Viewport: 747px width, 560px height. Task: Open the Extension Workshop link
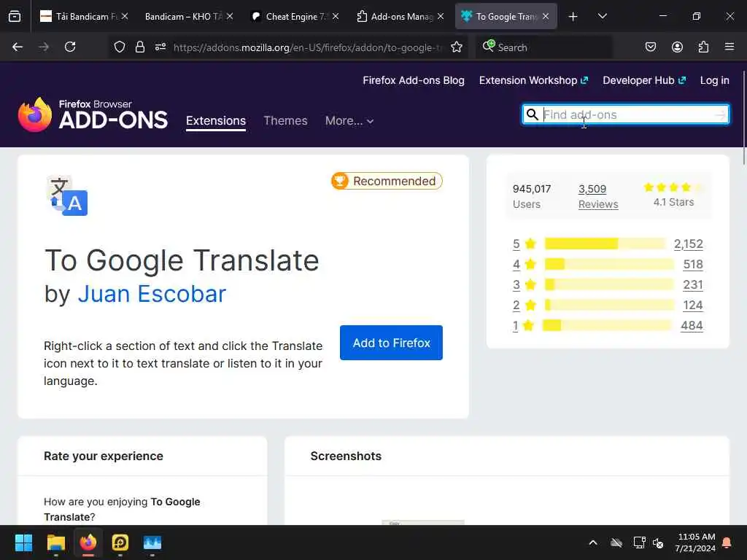click(533, 80)
